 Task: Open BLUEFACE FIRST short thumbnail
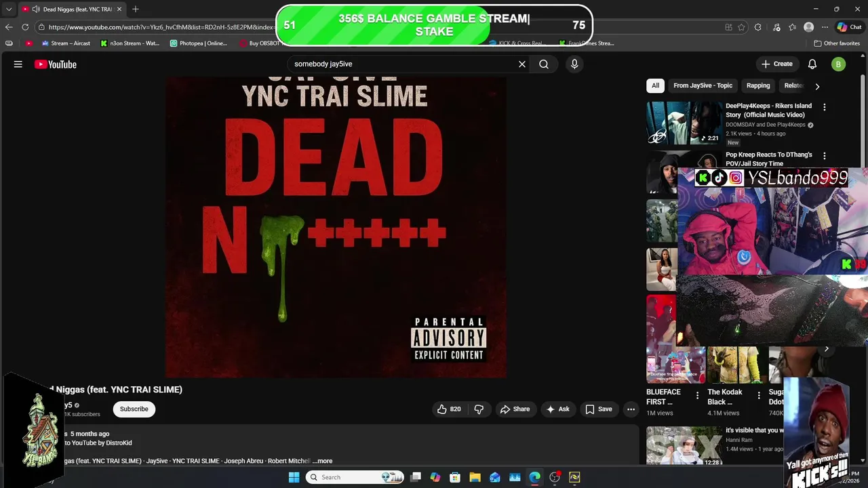[675, 339]
